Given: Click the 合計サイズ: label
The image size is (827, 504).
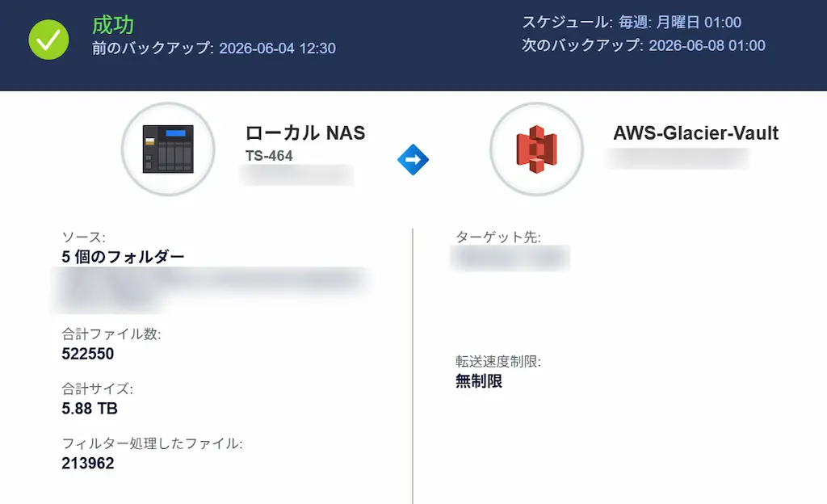Looking at the screenshot, I should [x=97, y=388].
